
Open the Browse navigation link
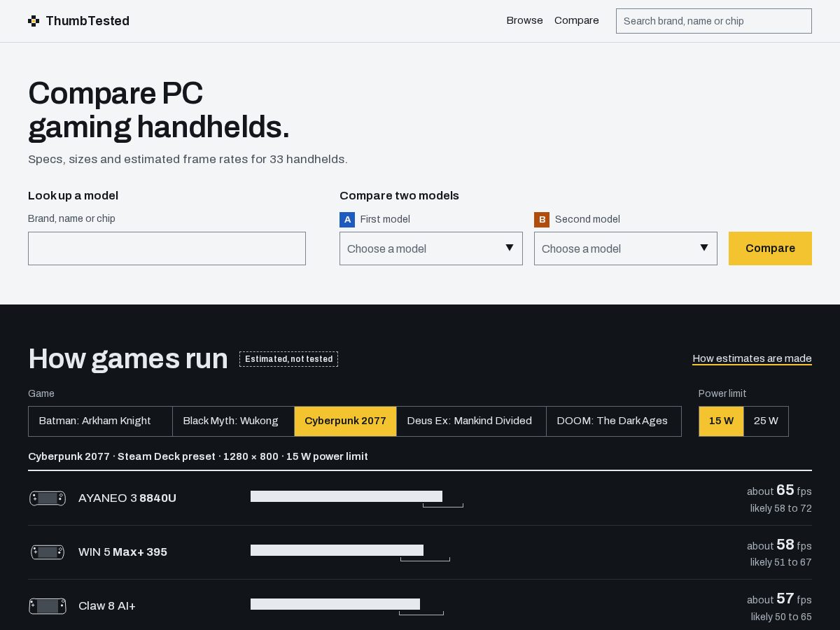tap(525, 20)
